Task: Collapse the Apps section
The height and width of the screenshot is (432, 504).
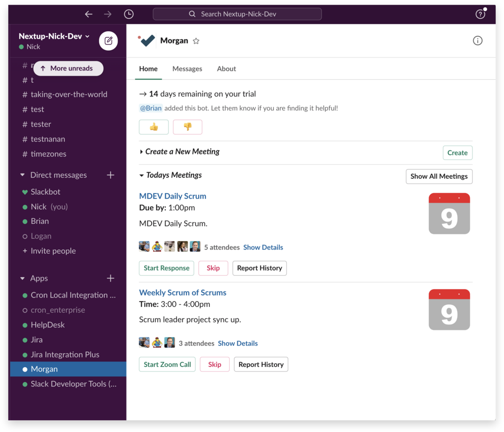Action: click(23, 278)
